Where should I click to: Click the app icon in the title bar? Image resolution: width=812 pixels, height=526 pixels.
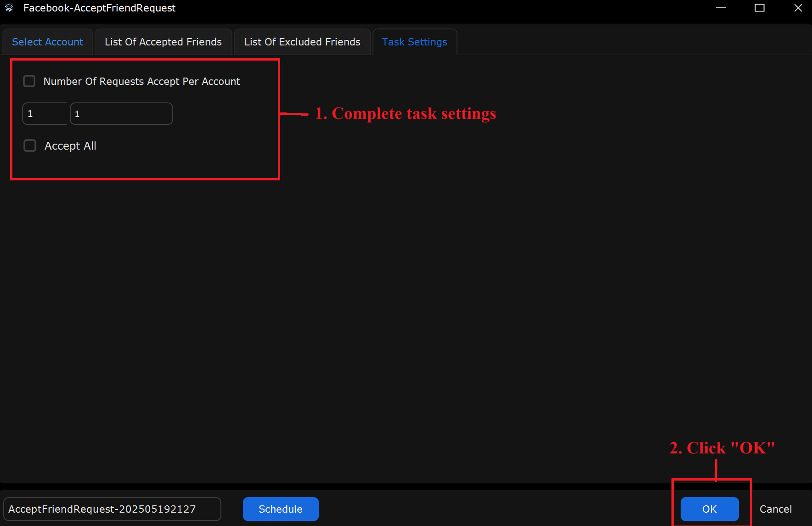pos(9,8)
